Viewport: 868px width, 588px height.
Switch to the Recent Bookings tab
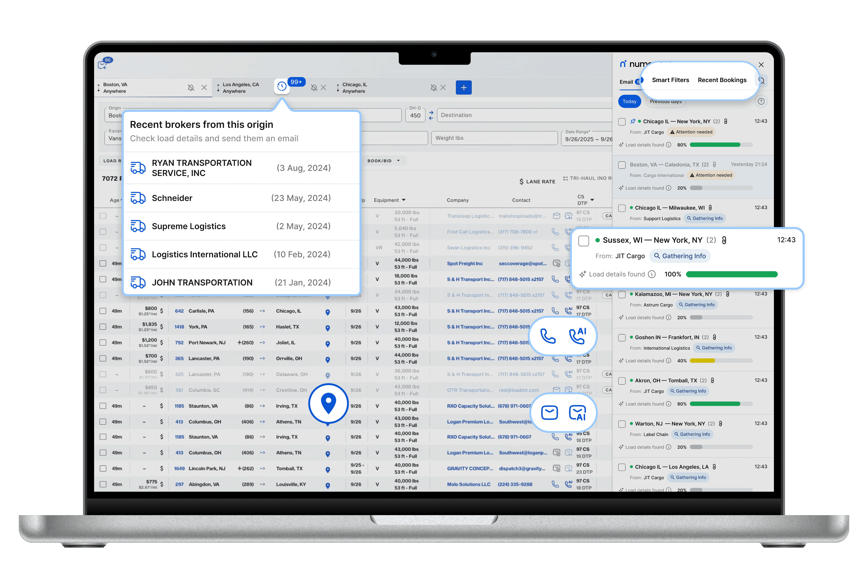[722, 80]
